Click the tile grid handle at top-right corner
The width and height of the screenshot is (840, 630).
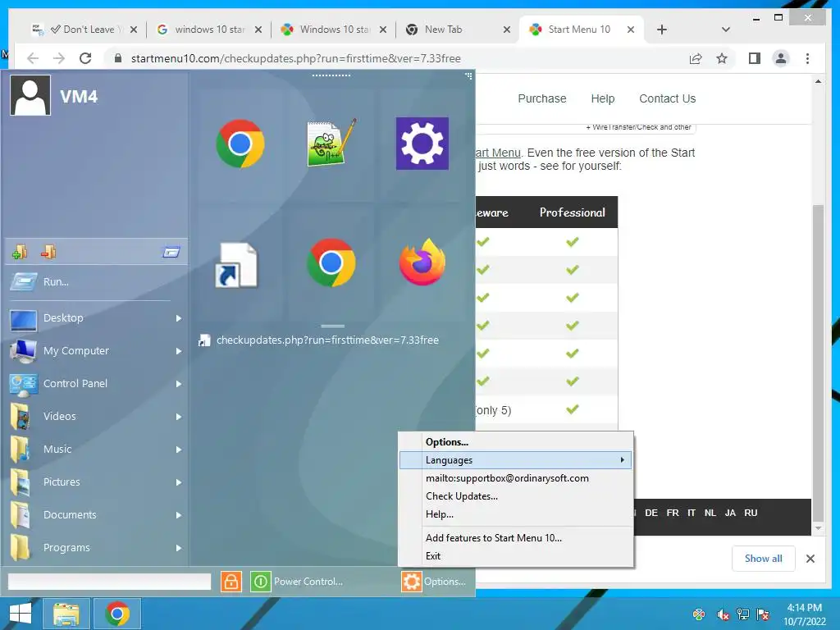click(x=468, y=76)
